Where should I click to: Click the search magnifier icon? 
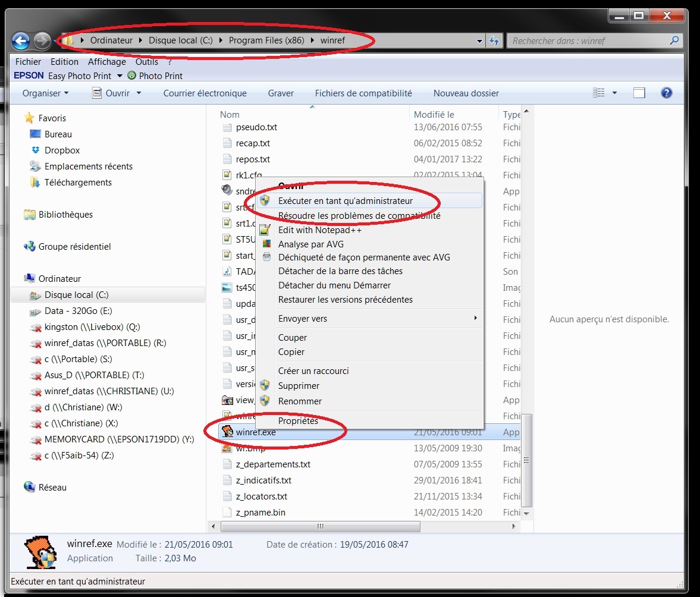(x=674, y=40)
